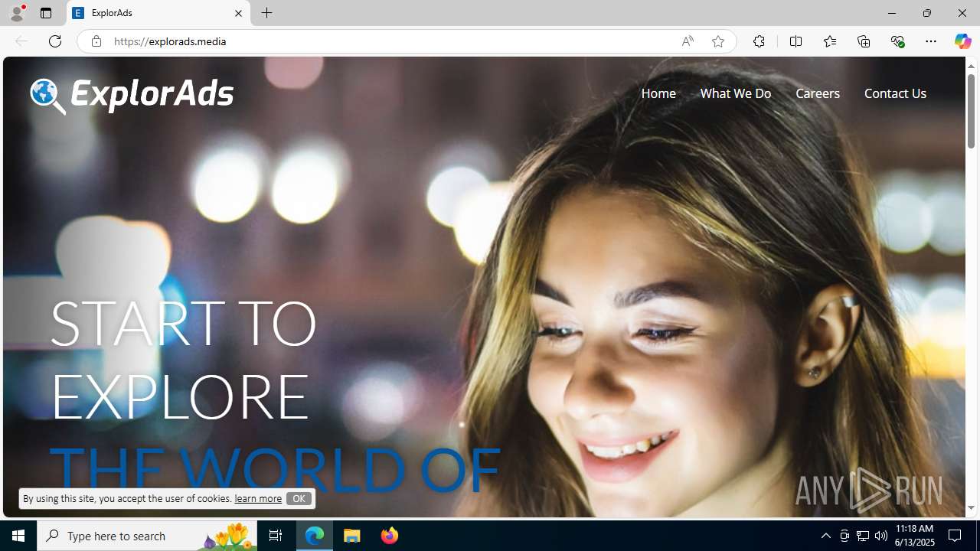Screen dimensions: 980x551
Task: Open volume control in tray
Action: (881, 536)
